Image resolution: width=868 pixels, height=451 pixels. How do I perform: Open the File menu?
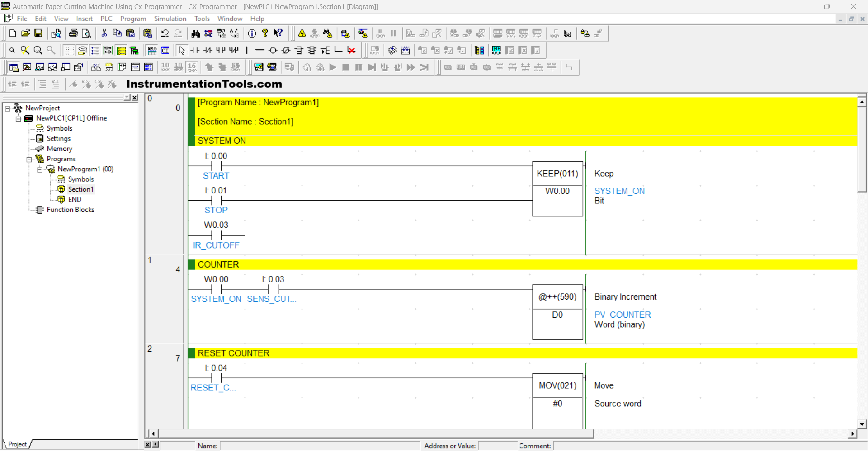coord(22,19)
